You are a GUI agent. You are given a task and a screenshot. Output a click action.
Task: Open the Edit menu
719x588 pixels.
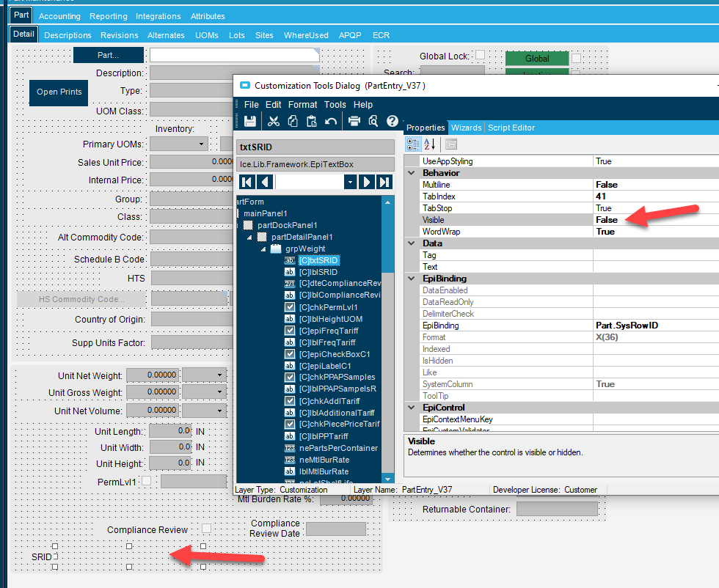click(x=273, y=105)
